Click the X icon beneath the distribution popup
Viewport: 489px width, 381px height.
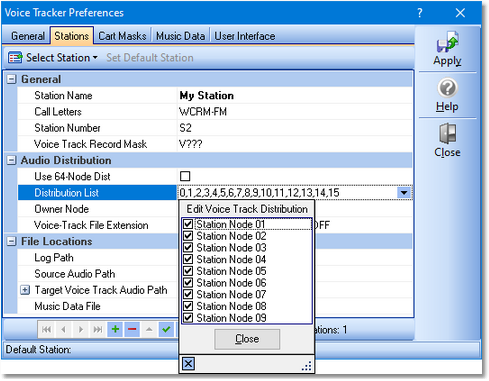pos(188,363)
